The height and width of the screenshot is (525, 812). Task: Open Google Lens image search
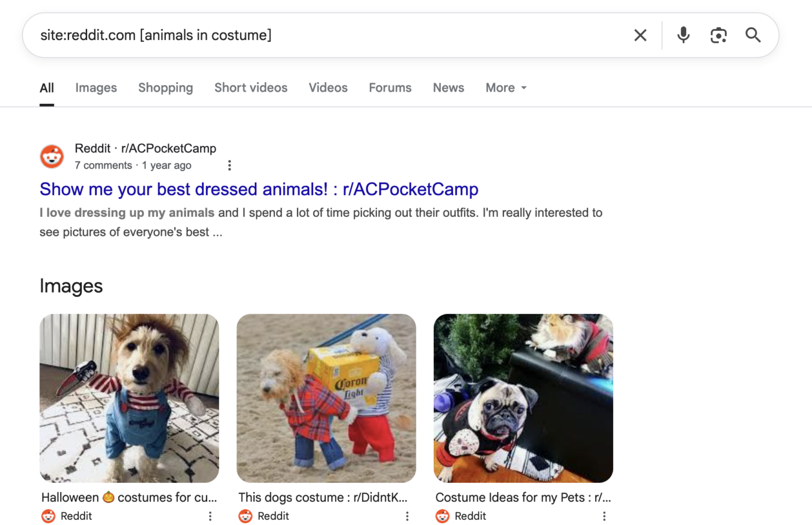click(719, 35)
